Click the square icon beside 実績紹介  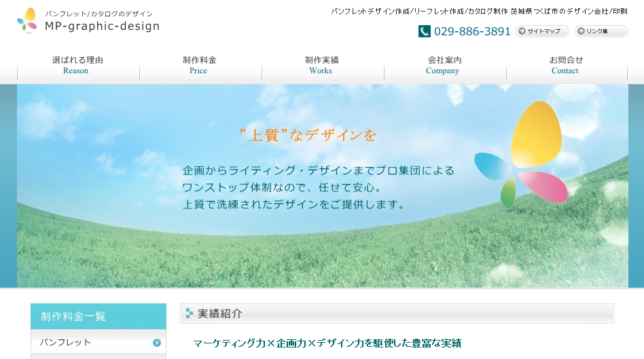tap(189, 314)
